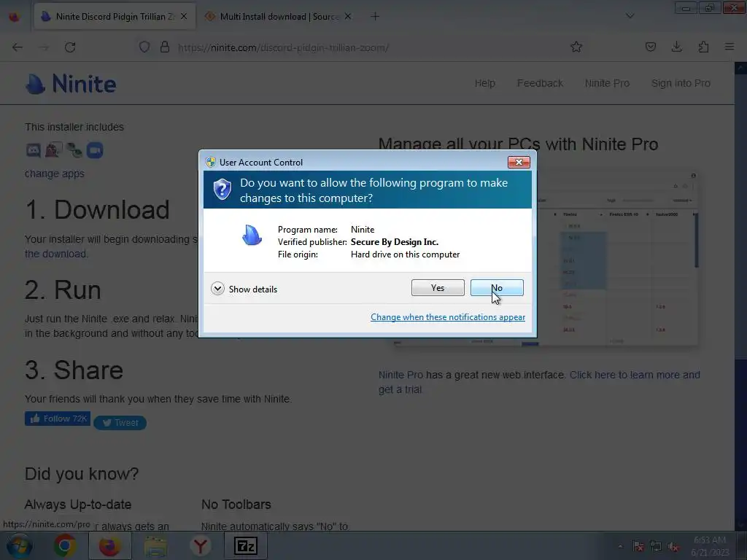Click the Discord app icon in installer list
747x560 pixels.
pos(34,150)
